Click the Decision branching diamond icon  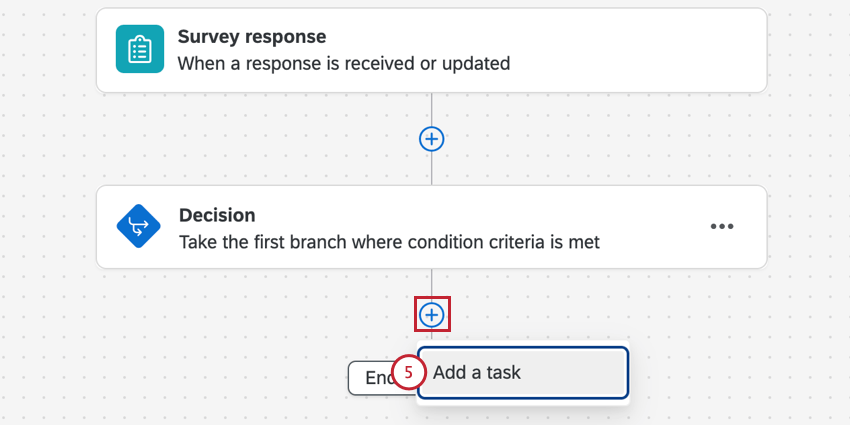coord(139,227)
